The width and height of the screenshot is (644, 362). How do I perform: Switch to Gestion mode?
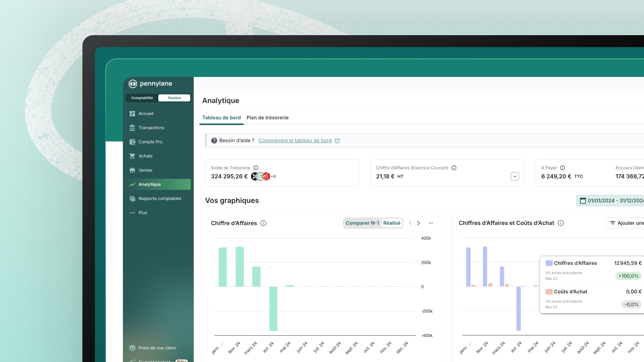[174, 98]
